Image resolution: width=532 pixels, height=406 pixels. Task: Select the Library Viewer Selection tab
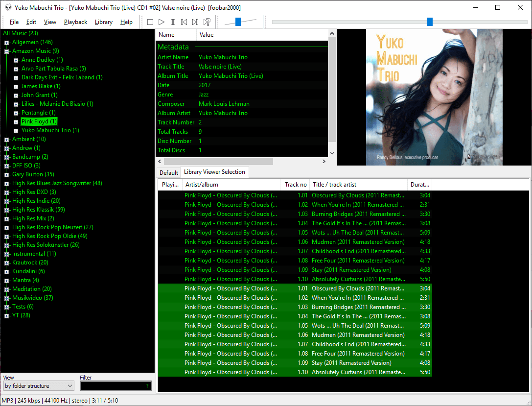click(x=214, y=172)
